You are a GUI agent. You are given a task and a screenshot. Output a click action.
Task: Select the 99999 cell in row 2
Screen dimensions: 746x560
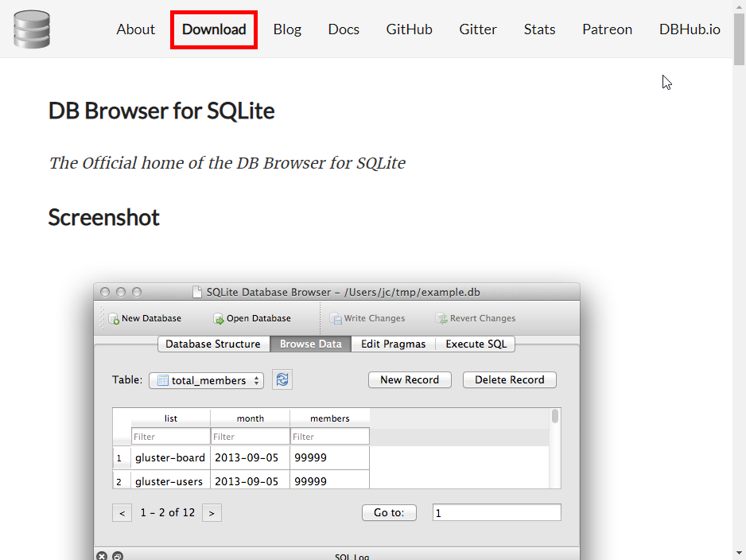tap(330, 480)
